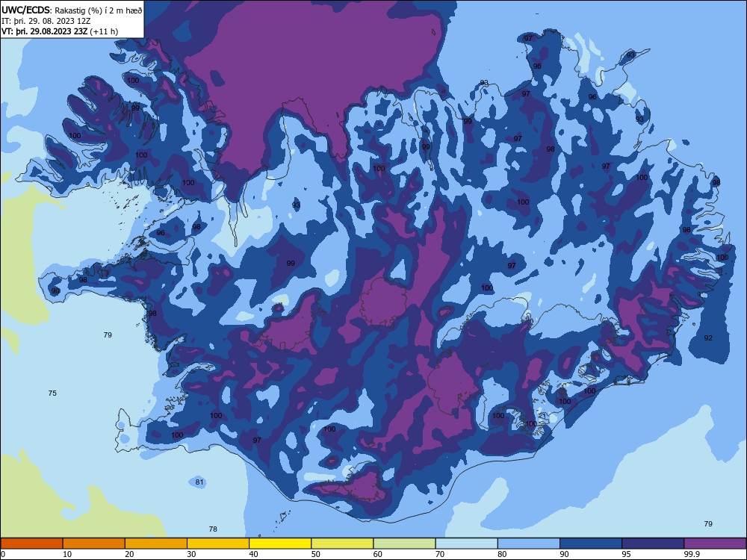
Task: Click the amber 20–30 legend swatch
Action: (156, 544)
